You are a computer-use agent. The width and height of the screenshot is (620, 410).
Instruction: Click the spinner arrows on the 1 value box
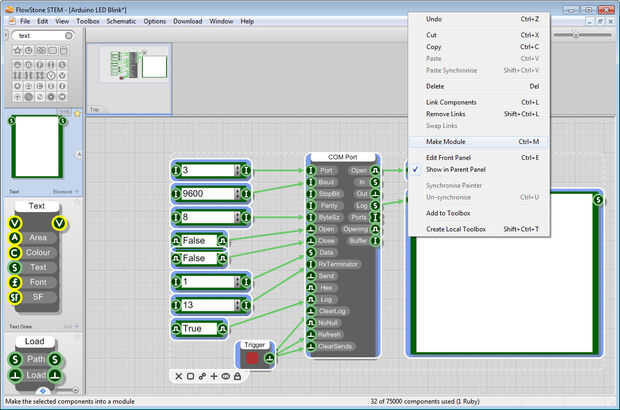[x=237, y=282]
